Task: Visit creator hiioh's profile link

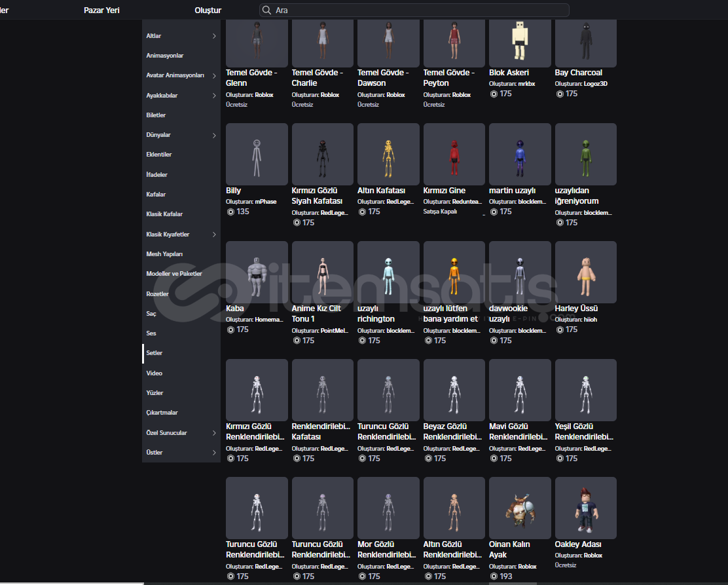Action: 591,320
